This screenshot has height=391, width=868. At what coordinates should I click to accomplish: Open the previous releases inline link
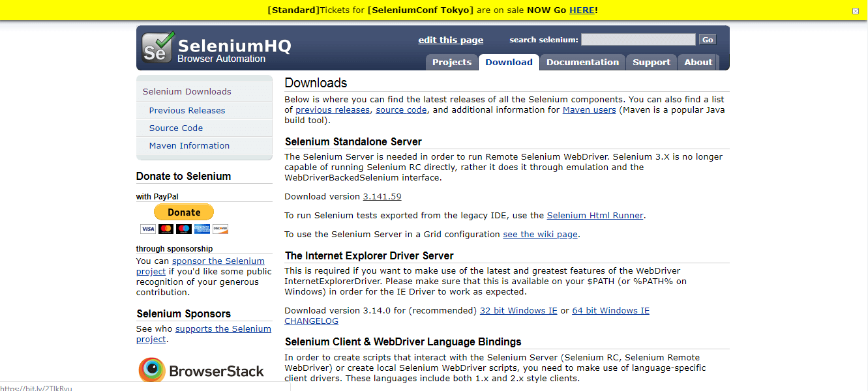[x=333, y=110]
